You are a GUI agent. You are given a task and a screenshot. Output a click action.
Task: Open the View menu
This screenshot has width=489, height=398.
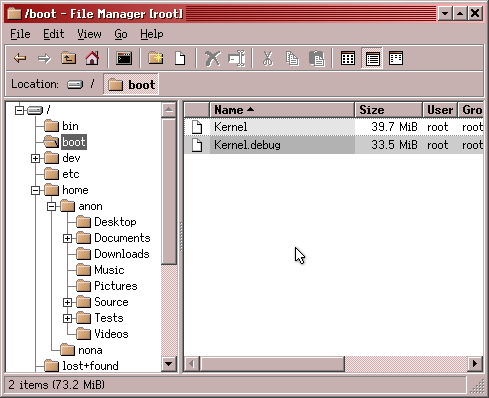(89, 34)
